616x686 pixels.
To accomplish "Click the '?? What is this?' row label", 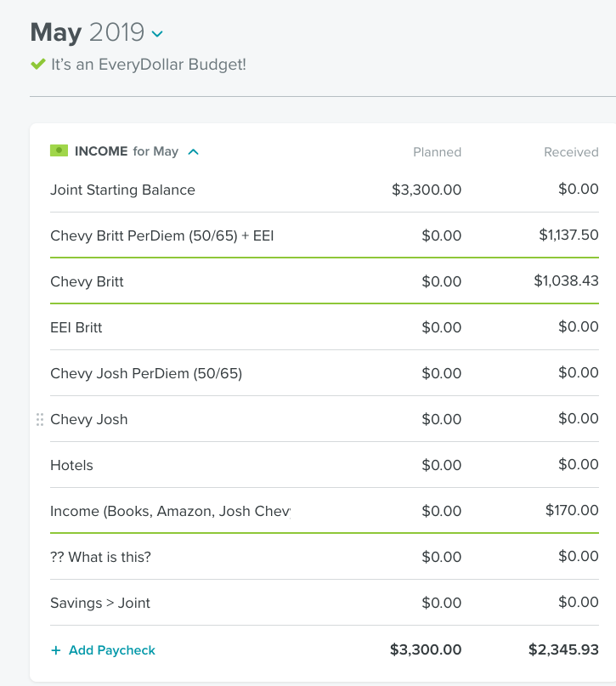I will 100,557.
